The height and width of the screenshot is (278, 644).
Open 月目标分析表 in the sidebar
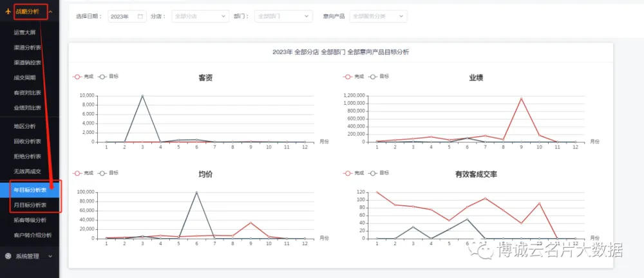tap(30, 205)
